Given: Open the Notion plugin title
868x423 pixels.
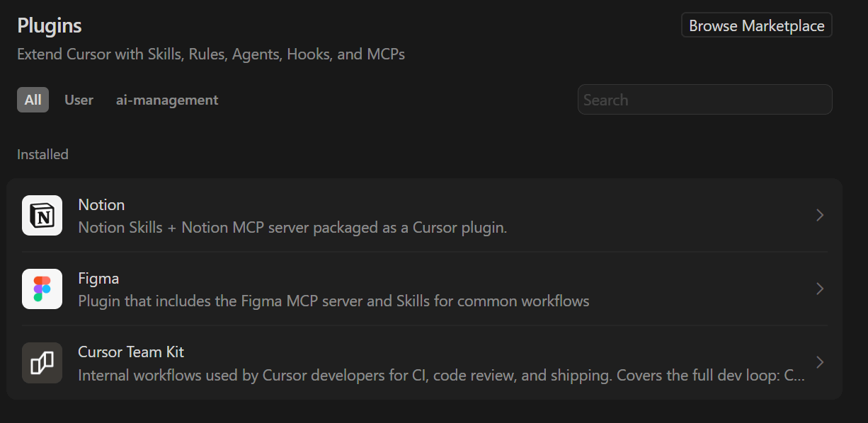Looking at the screenshot, I should click(101, 204).
